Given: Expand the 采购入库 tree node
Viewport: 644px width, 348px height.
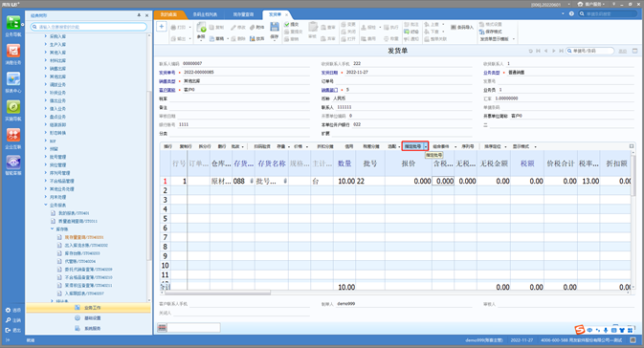Looking at the screenshot, I should point(46,36).
